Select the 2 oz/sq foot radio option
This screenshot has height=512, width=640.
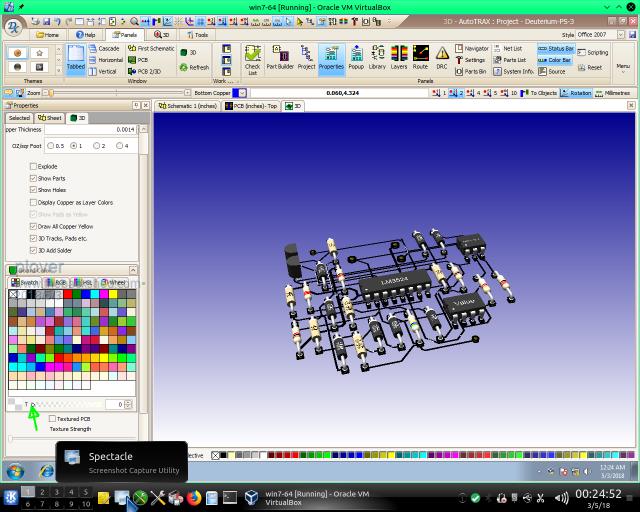pos(97,146)
